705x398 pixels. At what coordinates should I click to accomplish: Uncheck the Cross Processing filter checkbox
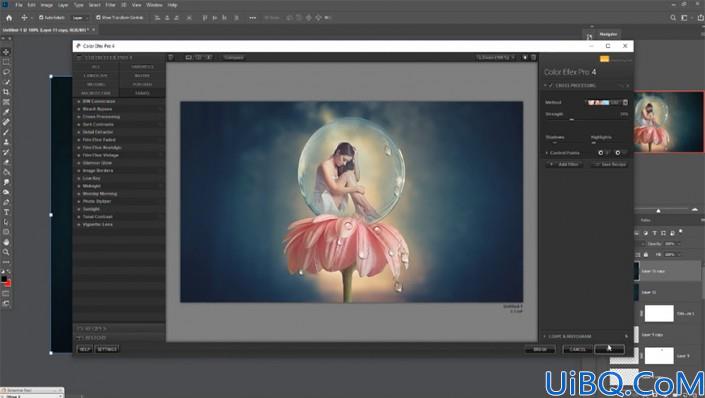(551, 85)
